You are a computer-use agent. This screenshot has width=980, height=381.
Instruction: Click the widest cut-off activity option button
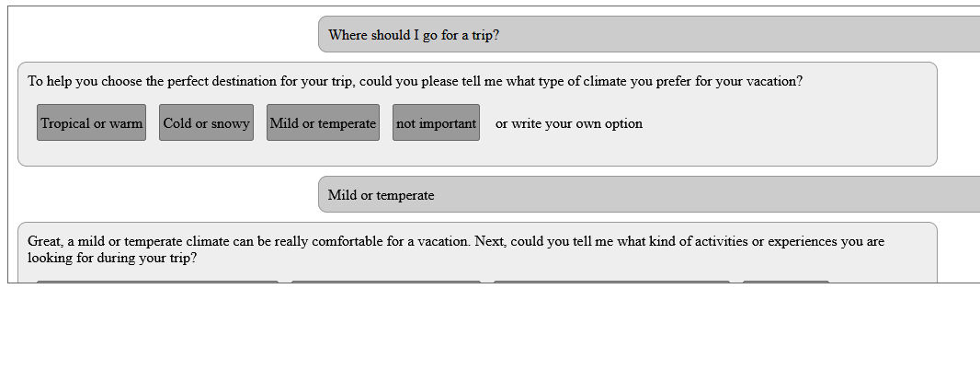coord(611,282)
